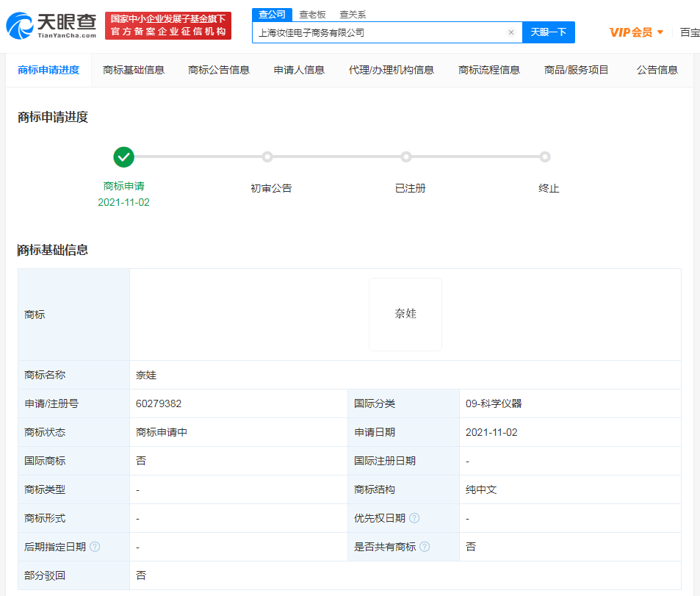This screenshot has height=596, width=700.
Task: Click the 纯中文 trademark structure value
Action: click(481, 489)
